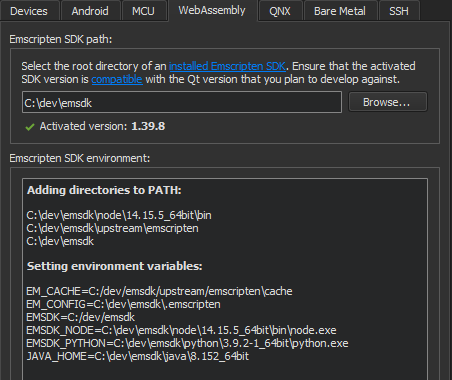Click the Adding directories to PATH heading

pos(104,190)
